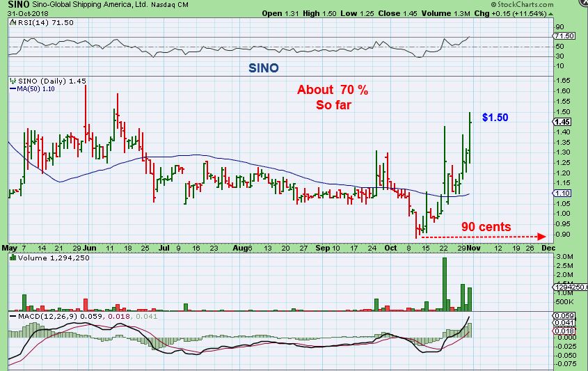Viewport: 588px width, 371px height.
Task: Click the 71.50 RSI axis value tag
Action: (564, 36)
